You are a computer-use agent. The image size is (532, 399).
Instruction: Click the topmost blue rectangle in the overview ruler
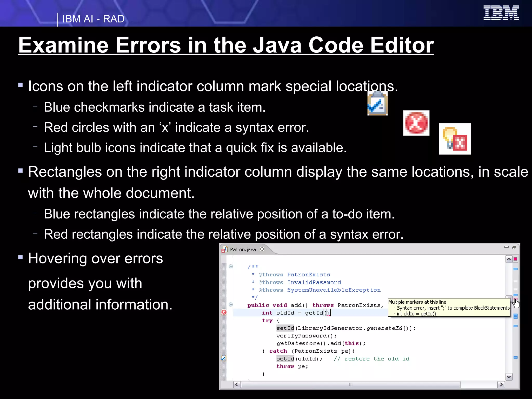[x=516, y=269]
